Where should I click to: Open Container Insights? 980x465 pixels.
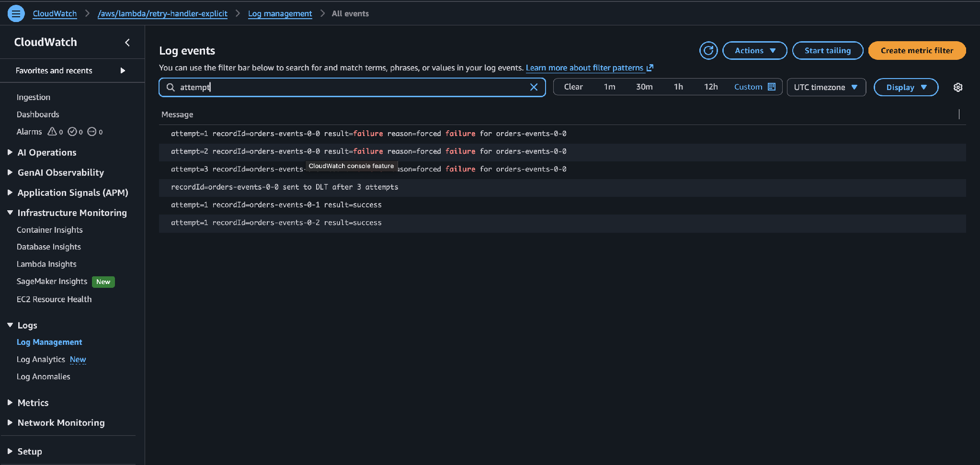click(x=50, y=230)
